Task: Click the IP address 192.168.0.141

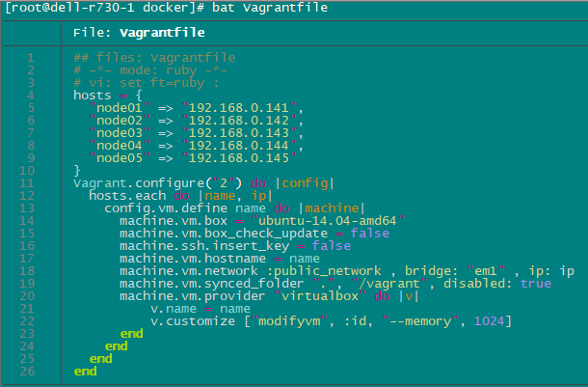Action: click(x=242, y=108)
